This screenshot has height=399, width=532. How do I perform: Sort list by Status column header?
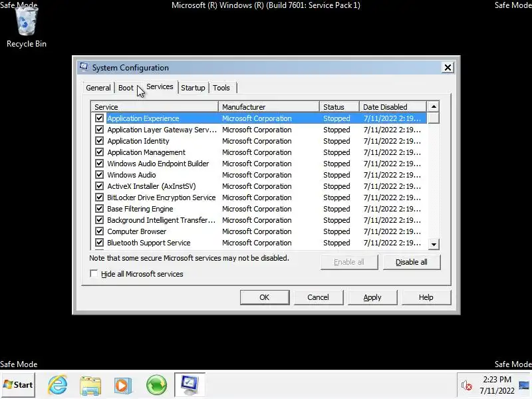(x=339, y=107)
